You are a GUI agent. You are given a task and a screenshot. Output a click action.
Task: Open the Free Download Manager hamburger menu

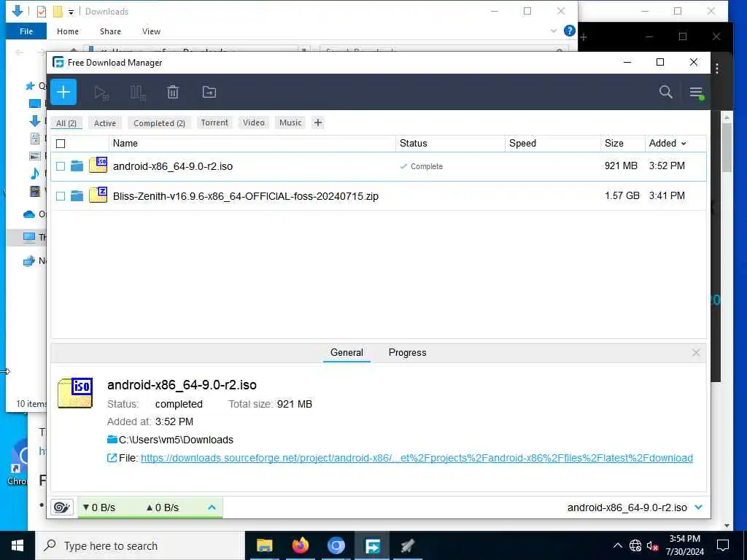pos(697,92)
